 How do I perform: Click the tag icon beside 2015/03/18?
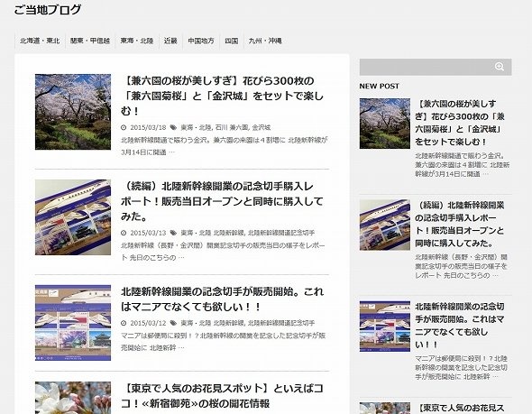coord(173,127)
